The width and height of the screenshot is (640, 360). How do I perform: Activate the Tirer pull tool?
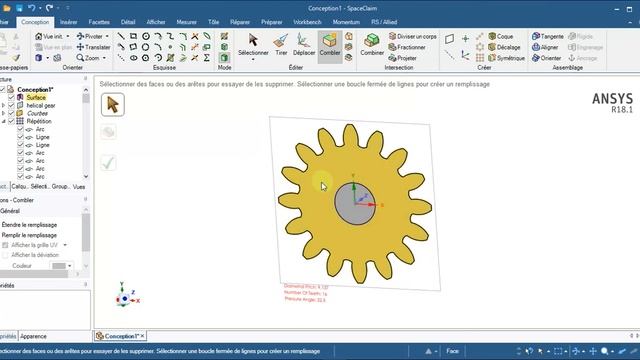click(281, 44)
